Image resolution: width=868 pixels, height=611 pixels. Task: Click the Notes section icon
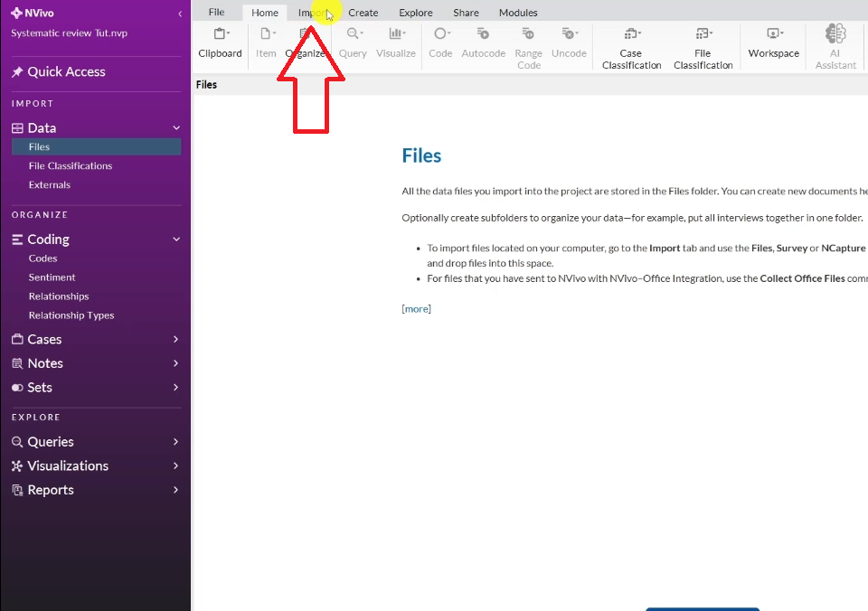point(18,363)
